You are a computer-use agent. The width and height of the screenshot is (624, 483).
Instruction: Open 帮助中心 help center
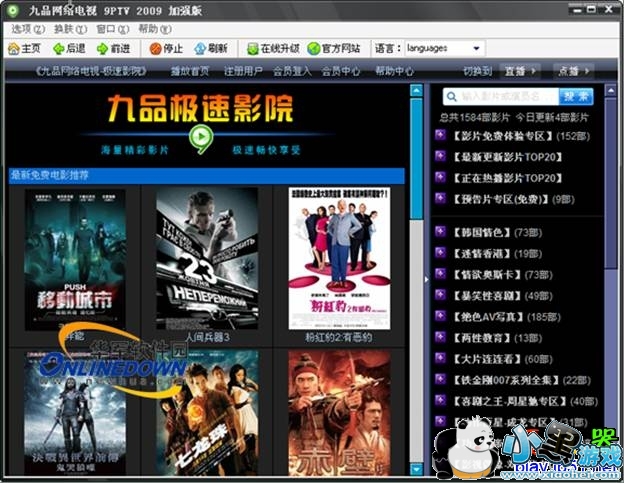click(394, 71)
